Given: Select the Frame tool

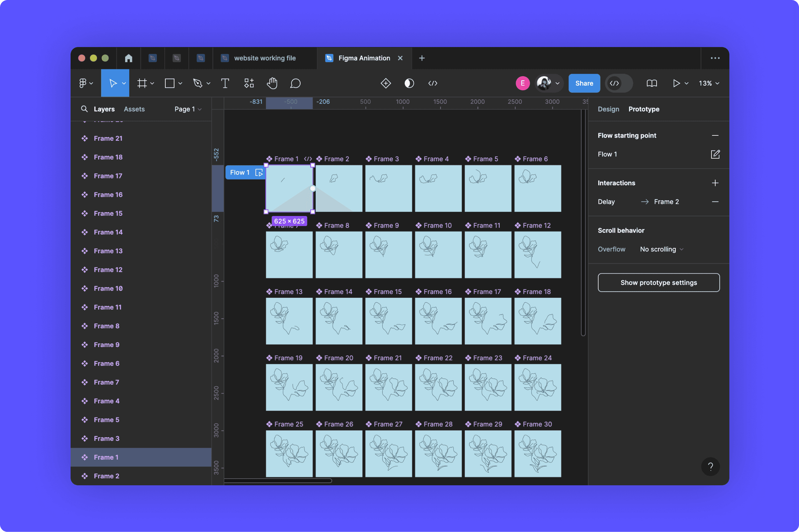Looking at the screenshot, I should pos(142,83).
